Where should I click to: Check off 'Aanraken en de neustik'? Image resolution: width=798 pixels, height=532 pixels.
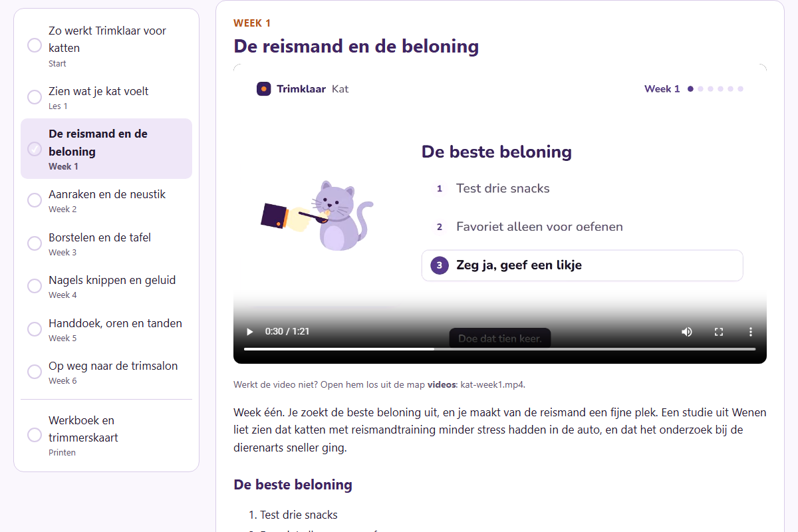[x=35, y=200]
